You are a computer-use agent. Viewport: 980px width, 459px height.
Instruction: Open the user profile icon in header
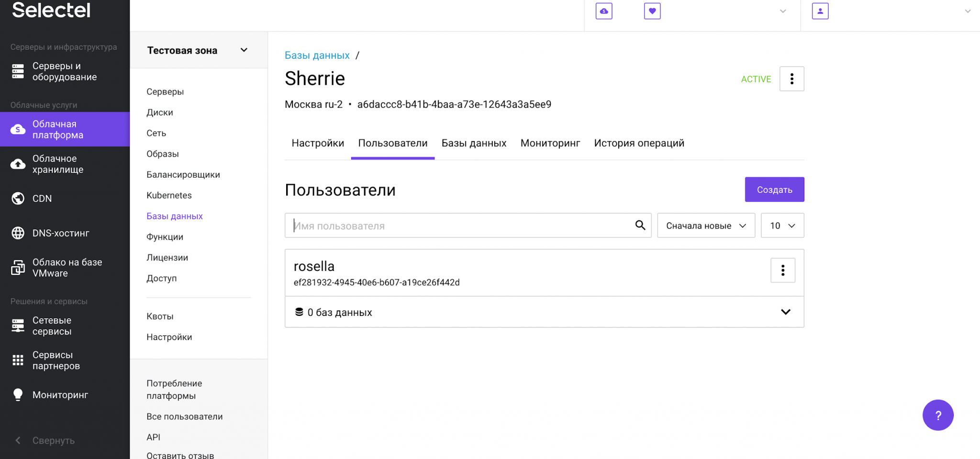pos(820,11)
